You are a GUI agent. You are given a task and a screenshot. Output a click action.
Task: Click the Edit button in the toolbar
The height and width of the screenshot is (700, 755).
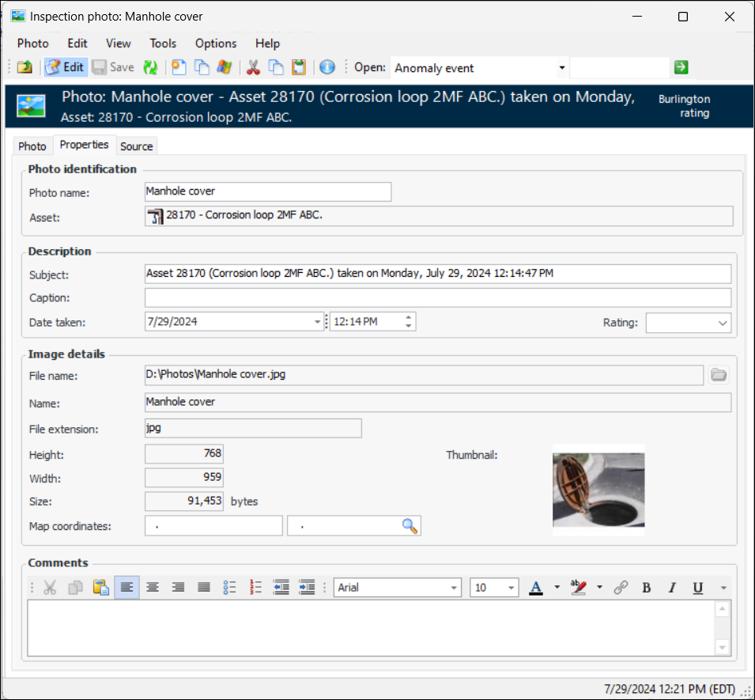(66, 68)
